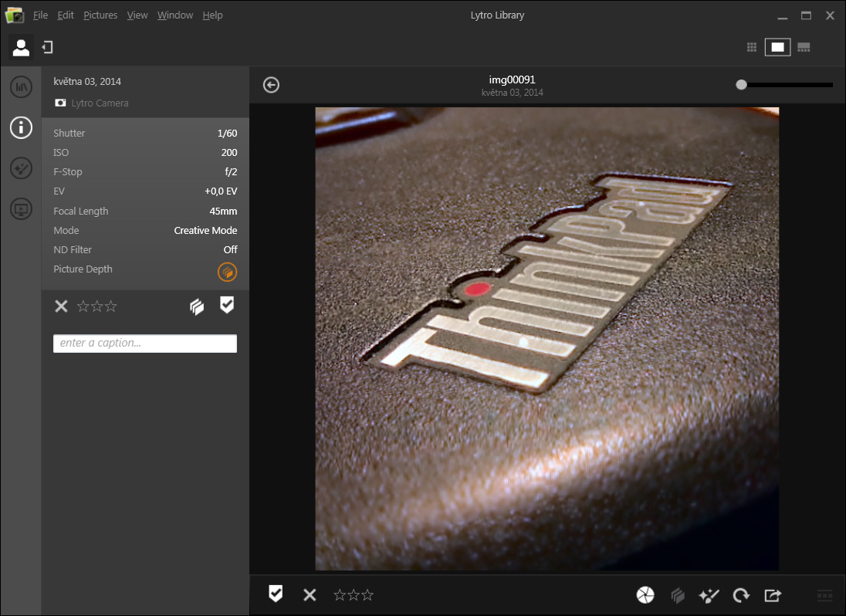This screenshot has height=616, width=846.
Task: Click the import-from-device icon in the top toolbar
Action: [48, 47]
